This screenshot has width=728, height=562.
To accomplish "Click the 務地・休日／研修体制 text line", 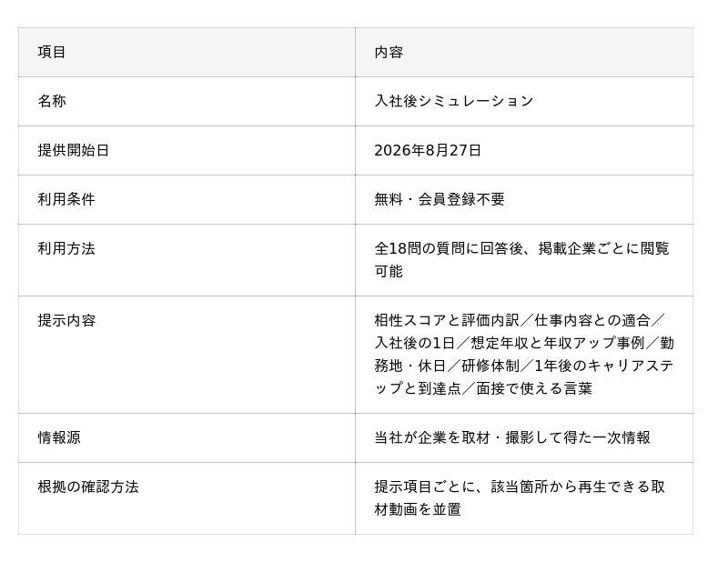I will point(524,366).
